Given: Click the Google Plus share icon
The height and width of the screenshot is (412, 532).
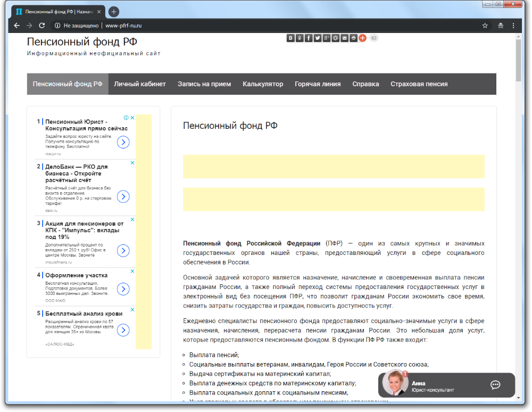Looking at the screenshot, I should (327, 38).
